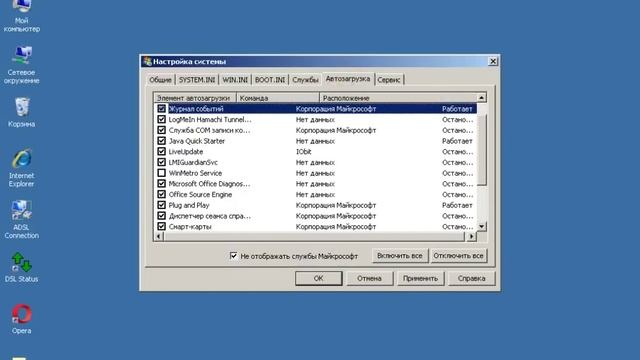The height and width of the screenshot is (360, 640).
Task: Open the Сервис tab
Action: tap(389, 80)
